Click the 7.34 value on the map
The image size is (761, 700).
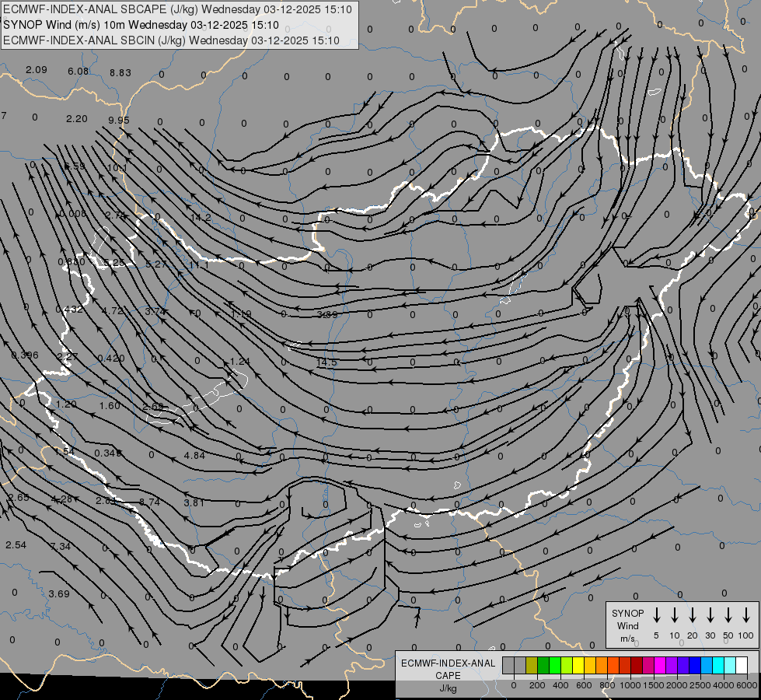point(60,547)
